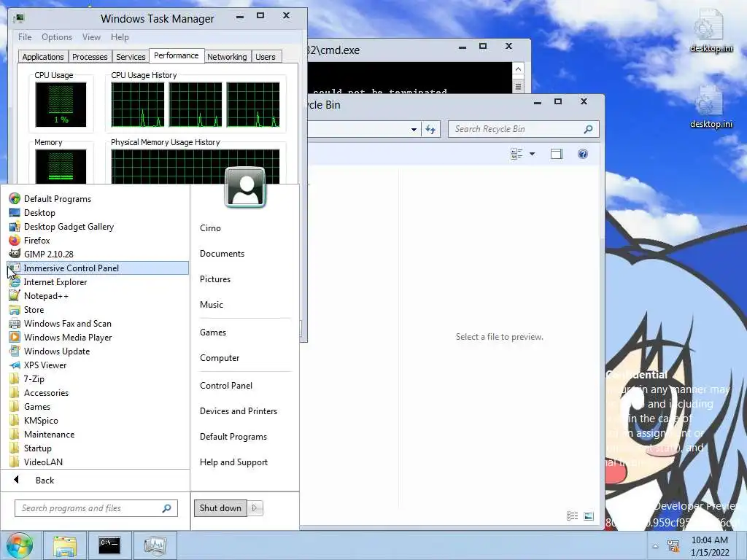This screenshot has height=560, width=747.
Task: Open Windows Explorer taskbar icon
Action: [65, 545]
